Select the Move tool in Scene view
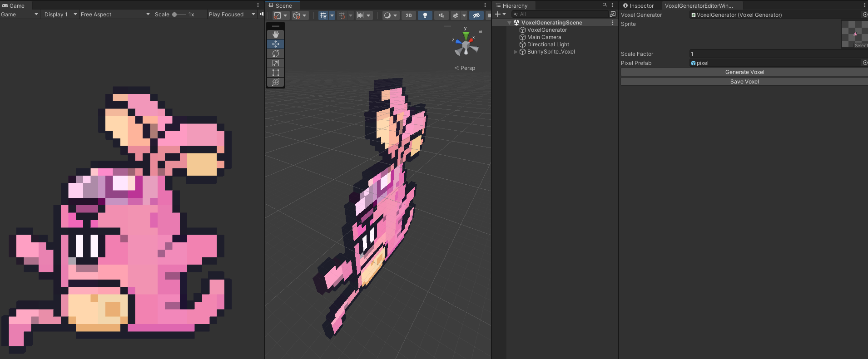The height and width of the screenshot is (359, 868). coord(275,44)
